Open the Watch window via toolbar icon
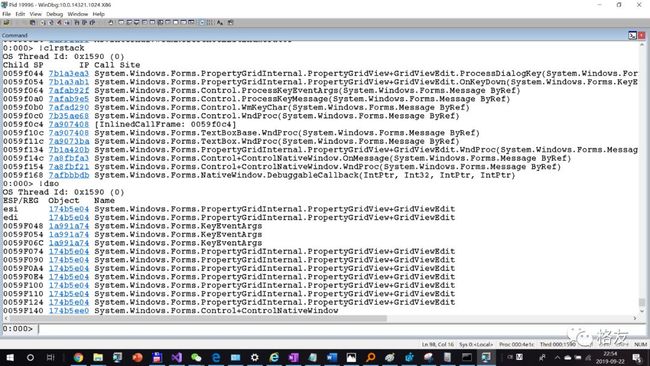The height and width of the screenshot is (366, 650). click(129, 22)
